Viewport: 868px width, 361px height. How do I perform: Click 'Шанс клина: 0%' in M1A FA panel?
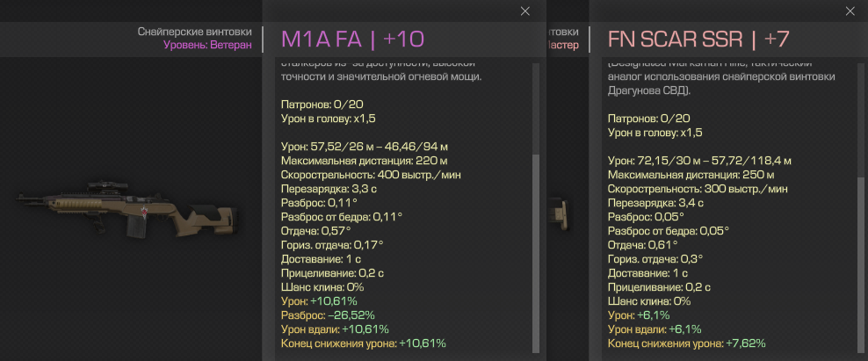coord(321,287)
